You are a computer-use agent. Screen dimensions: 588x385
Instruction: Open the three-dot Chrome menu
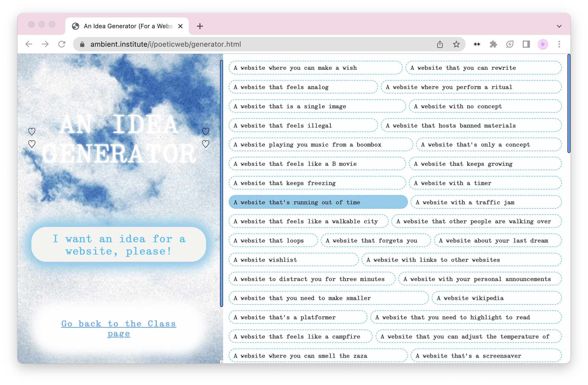click(x=559, y=44)
